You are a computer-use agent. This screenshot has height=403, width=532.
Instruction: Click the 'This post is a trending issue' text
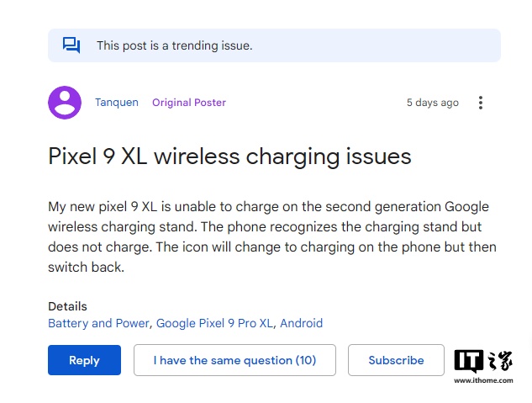point(174,45)
